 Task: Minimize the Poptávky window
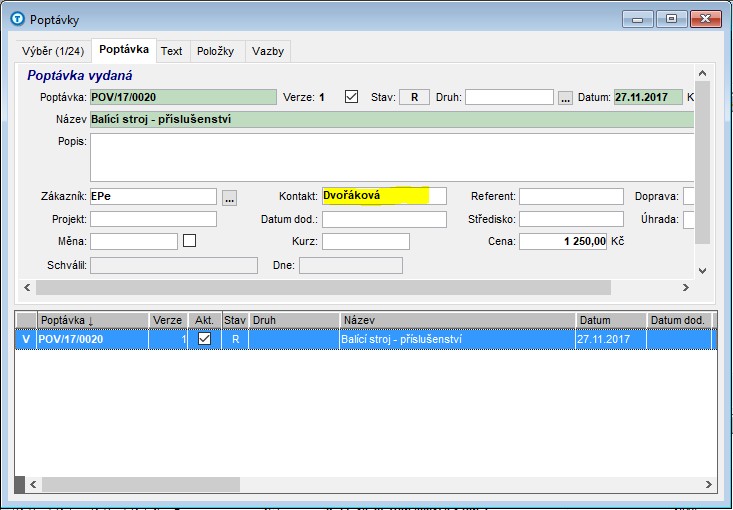point(637,19)
